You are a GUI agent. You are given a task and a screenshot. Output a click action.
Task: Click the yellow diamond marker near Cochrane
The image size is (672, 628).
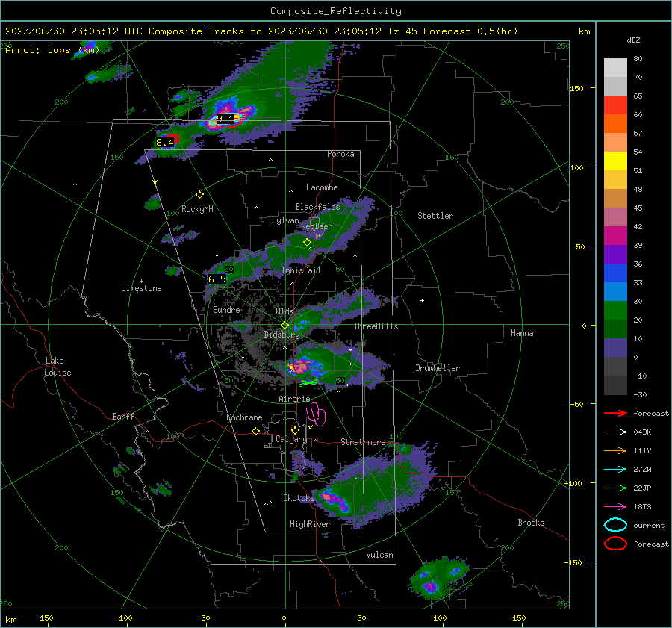(256, 431)
